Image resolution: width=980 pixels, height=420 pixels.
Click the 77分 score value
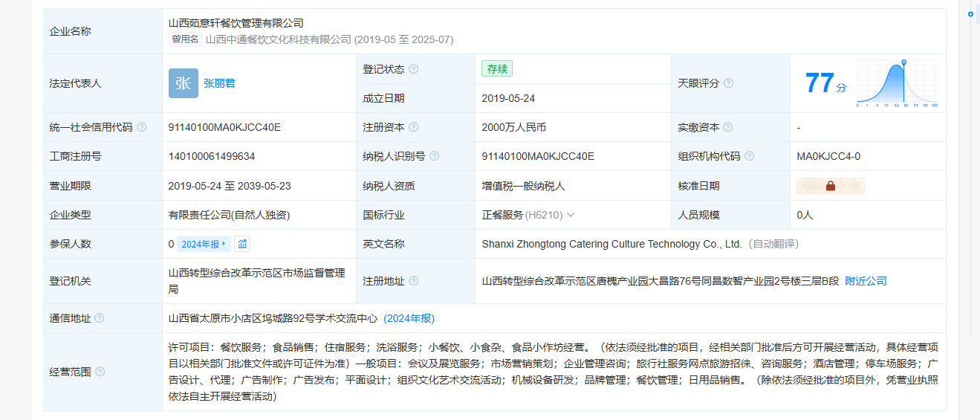point(825,83)
